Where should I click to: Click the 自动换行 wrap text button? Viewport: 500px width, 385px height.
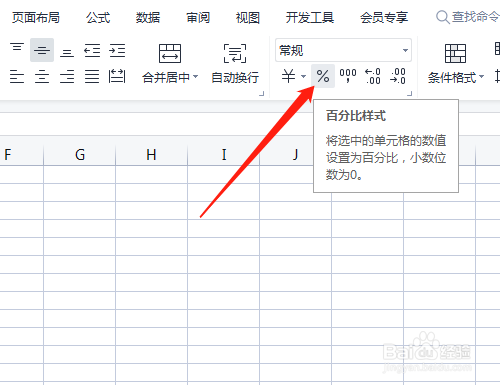(x=235, y=63)
